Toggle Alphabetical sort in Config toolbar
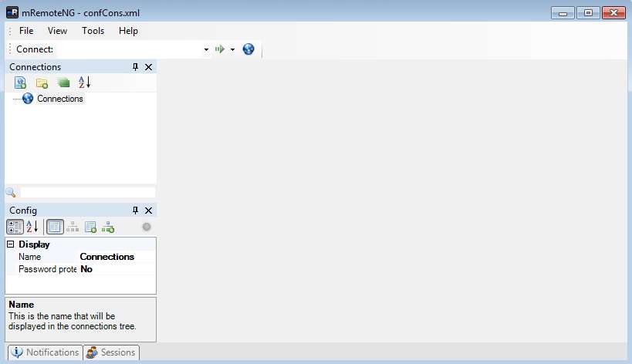632x364 pixels. [x=32, y=227]
